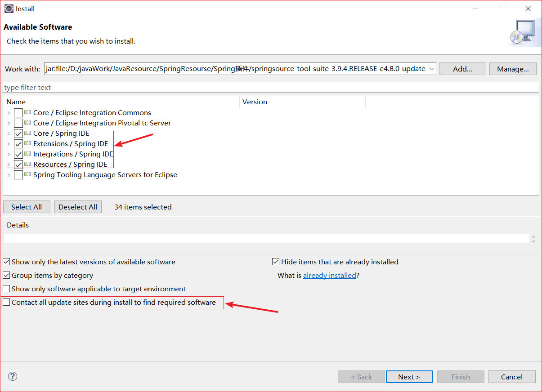Click the category icon beside Resources / Spring IDE
542x392 pixels.
pyautogui.click(x=27, y=164)
